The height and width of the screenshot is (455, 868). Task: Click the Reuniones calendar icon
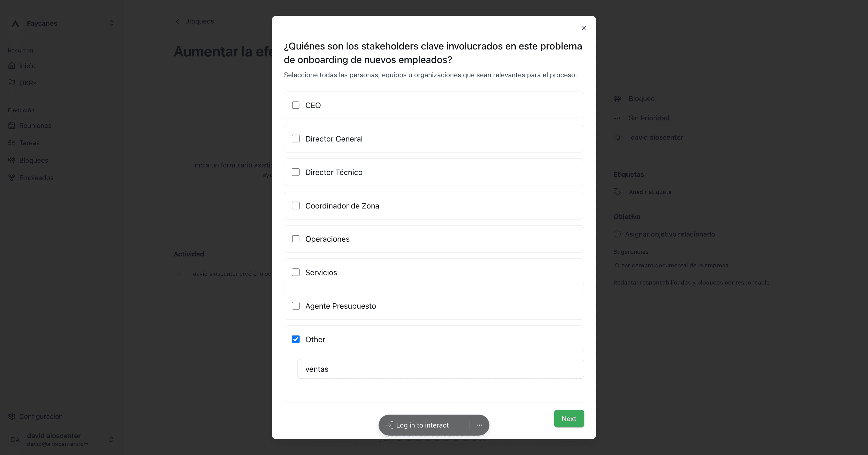click(12, 126)
